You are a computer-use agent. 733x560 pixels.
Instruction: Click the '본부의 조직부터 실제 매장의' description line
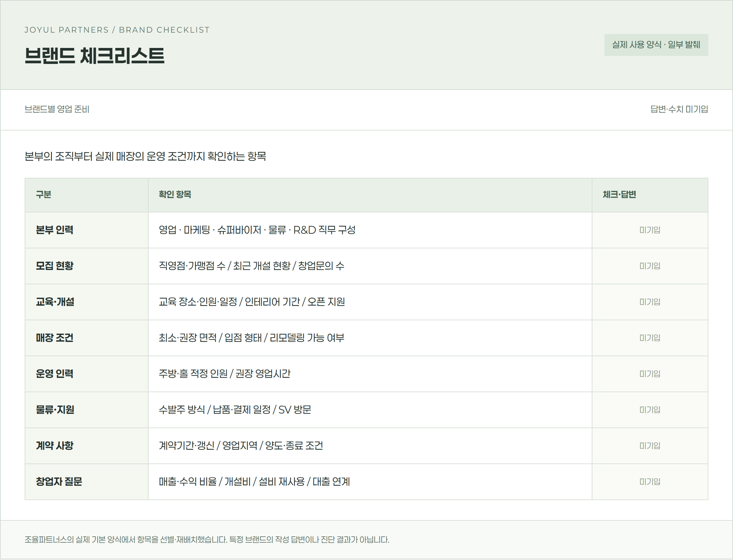pyautogui.click(x=145, y=156)
